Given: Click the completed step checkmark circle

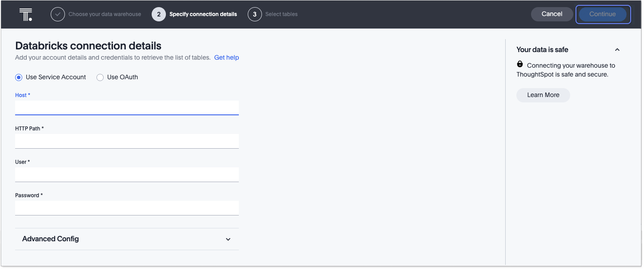Looking at the screenshot, I should (x=57, y=14).
